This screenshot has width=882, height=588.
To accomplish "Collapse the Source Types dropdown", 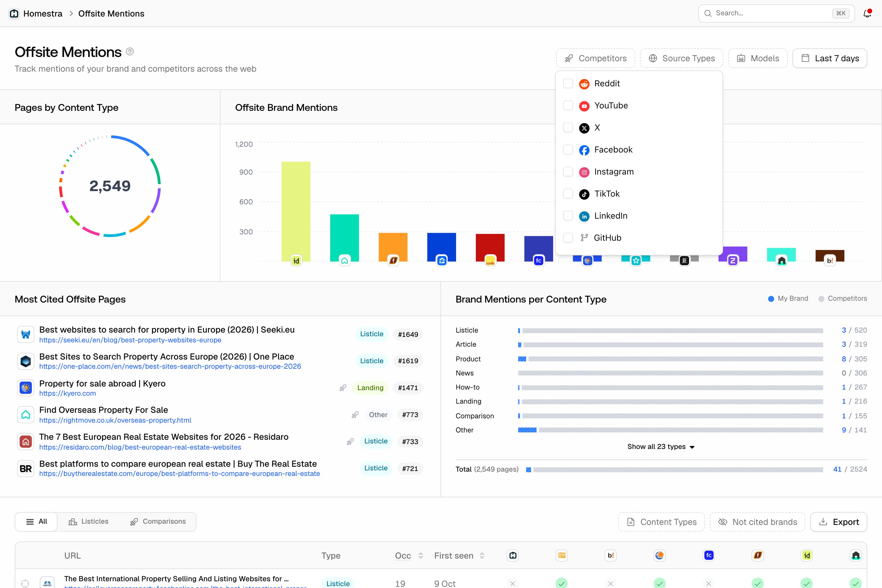I will pos(681,58).
